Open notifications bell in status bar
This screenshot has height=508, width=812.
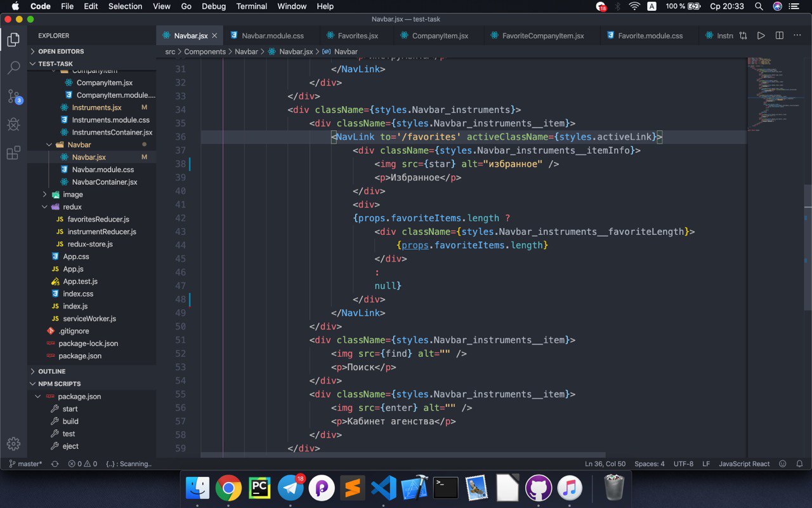(800, 464)
